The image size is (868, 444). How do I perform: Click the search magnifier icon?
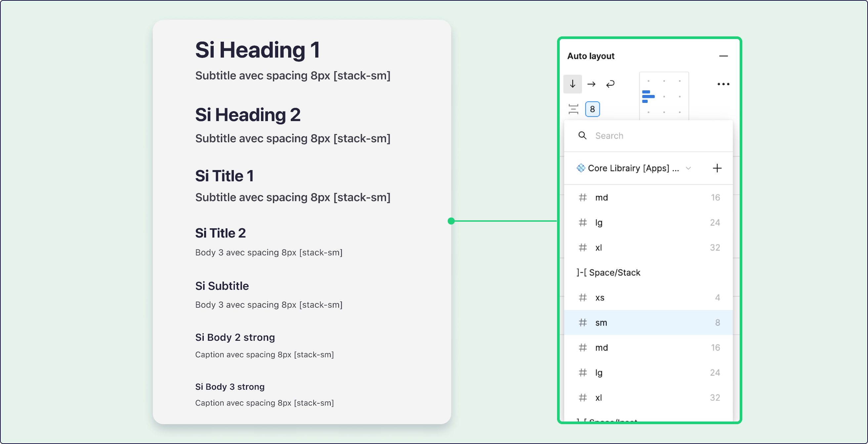click(582, 136)
